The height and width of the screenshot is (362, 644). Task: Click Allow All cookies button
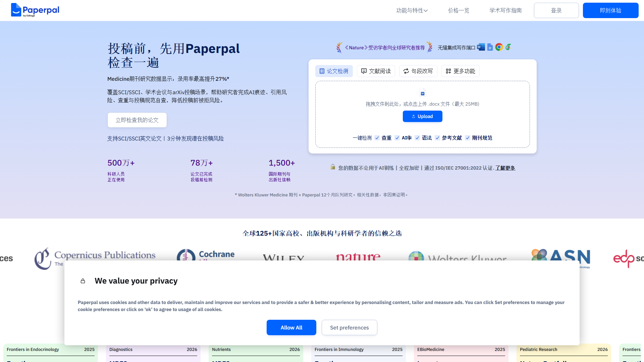(291, 327)
